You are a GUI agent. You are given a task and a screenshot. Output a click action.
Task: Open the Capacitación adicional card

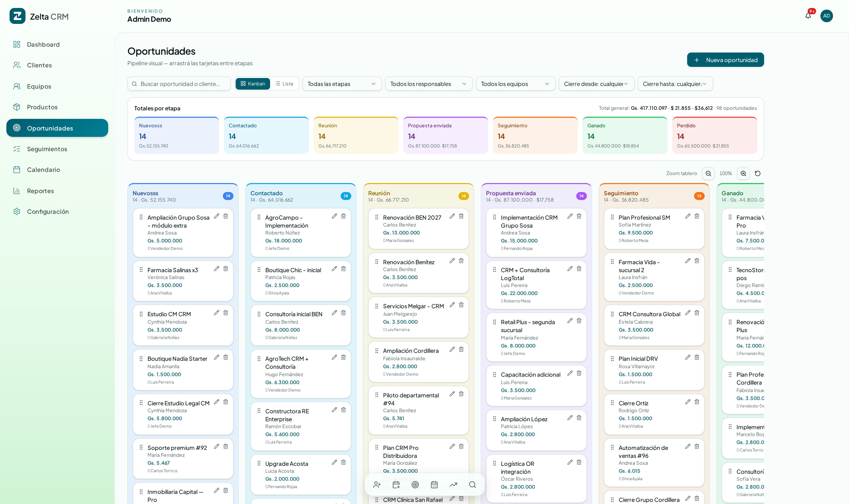point(536,386)
